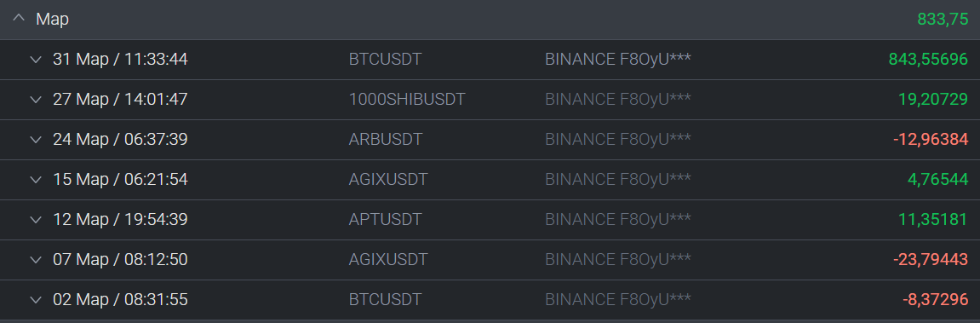Click the month total 833,75
This screenshot has height=323, width=980.
tap(943, 20)
